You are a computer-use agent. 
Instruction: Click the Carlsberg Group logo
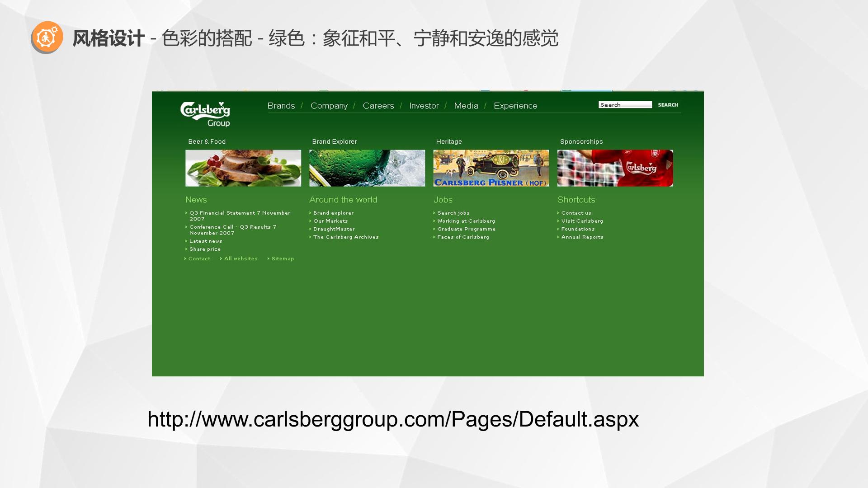pos(205,114)
